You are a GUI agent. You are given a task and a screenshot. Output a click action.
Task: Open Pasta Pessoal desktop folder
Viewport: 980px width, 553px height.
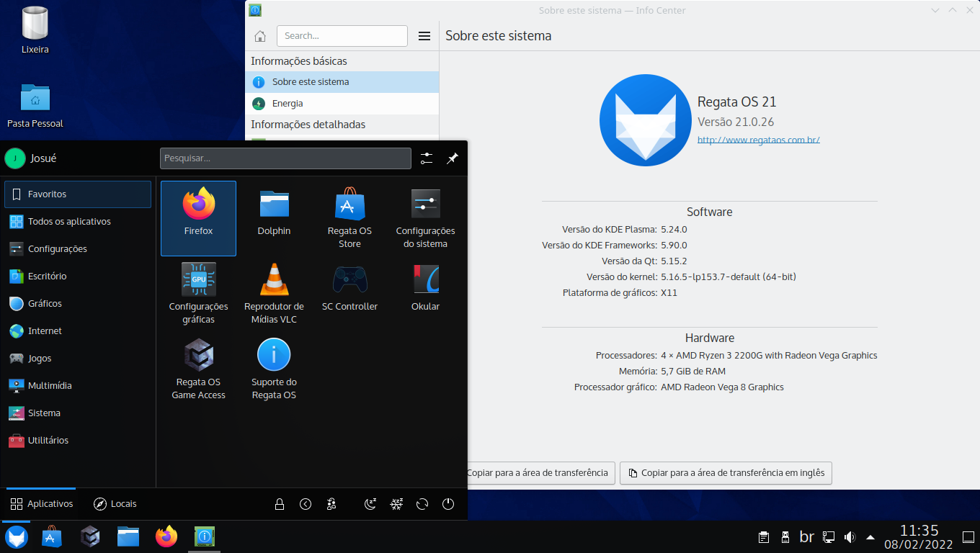tap(35, 105)
